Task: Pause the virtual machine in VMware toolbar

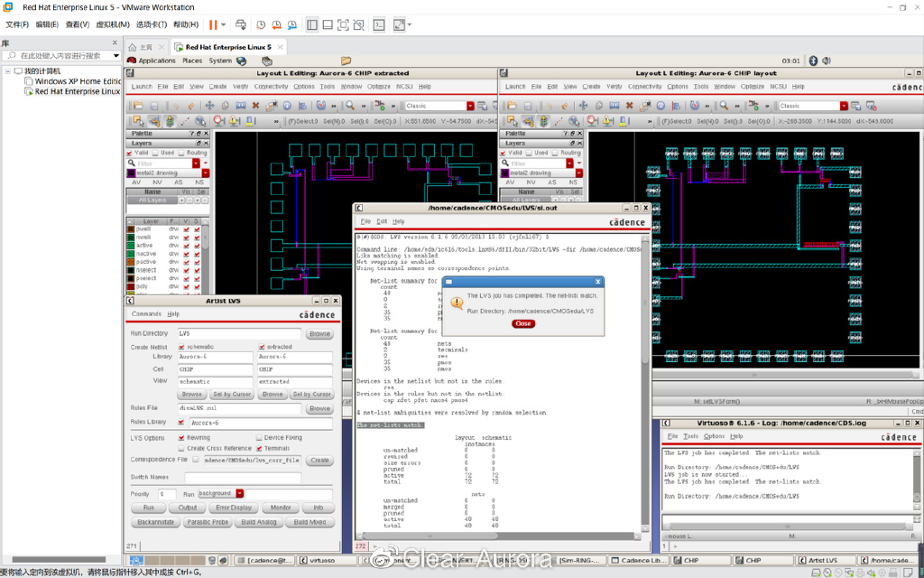Action: [213, 24]
